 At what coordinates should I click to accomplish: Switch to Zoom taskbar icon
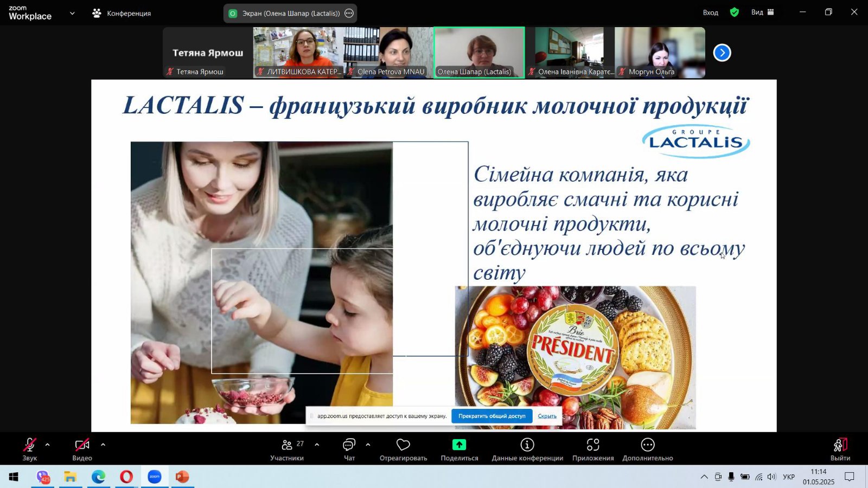coord(155,477)
